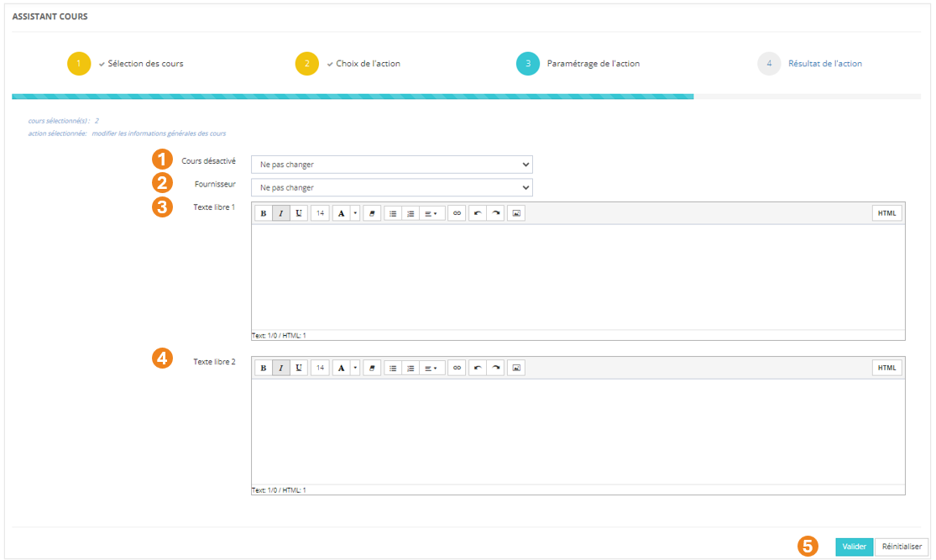
Task: Click undo arrow in Texte libre 2 toolbar
Action: (478, 368)
